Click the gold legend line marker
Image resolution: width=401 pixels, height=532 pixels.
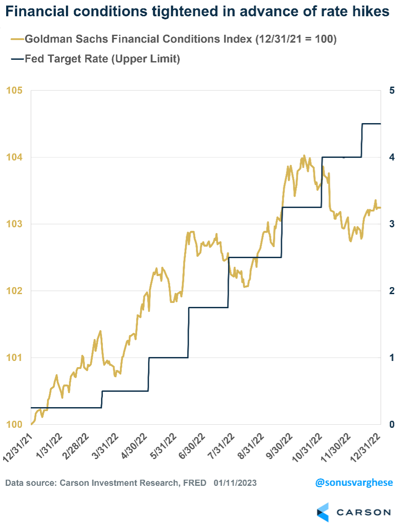pos(15,40)
